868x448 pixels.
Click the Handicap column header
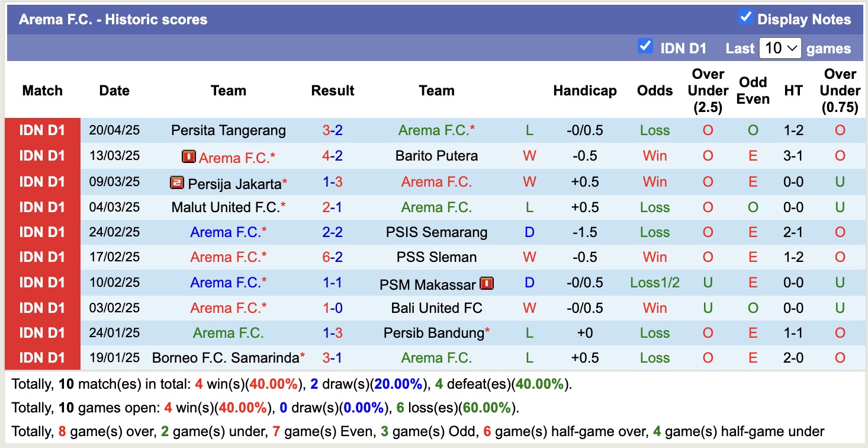pyautogui.click(x=585, y=91)
